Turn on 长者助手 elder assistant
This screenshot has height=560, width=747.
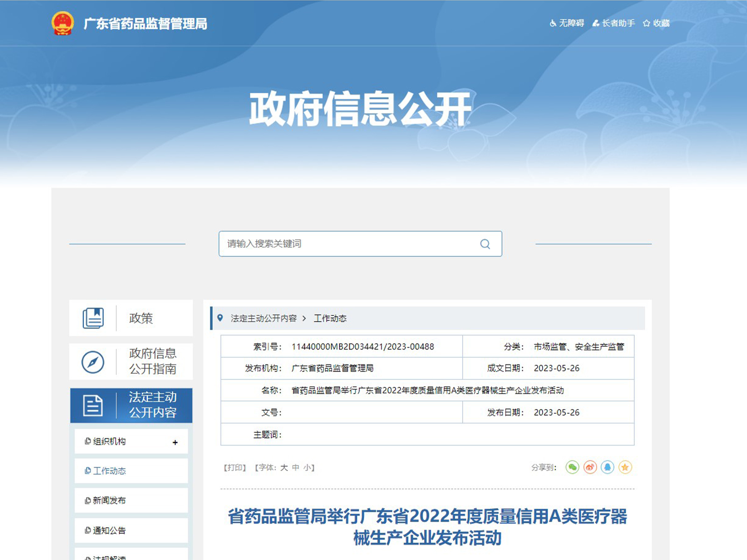(613, 23)
